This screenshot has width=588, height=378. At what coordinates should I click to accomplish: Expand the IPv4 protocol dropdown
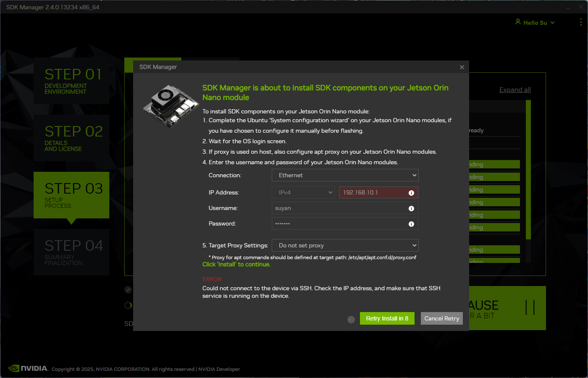tap(303, 192)
